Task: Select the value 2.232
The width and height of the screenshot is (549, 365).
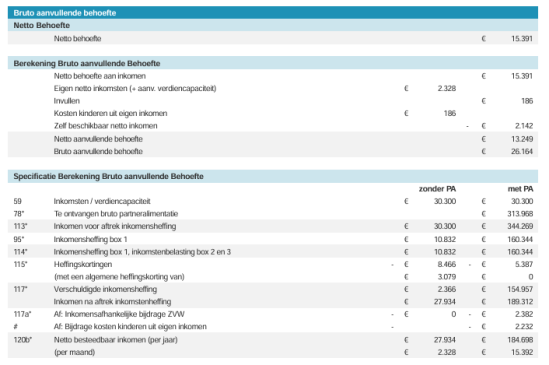Action: (524, 326)
